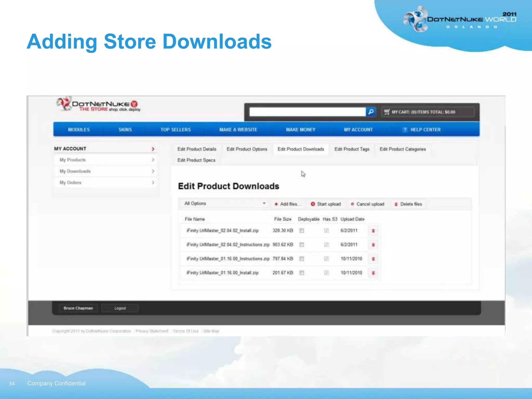This screenshot has width=532, height=399.
Task: Toggle Deployable for UrlMaster_02.04.02_Install.zip
Action: click(x=302, y=231)
